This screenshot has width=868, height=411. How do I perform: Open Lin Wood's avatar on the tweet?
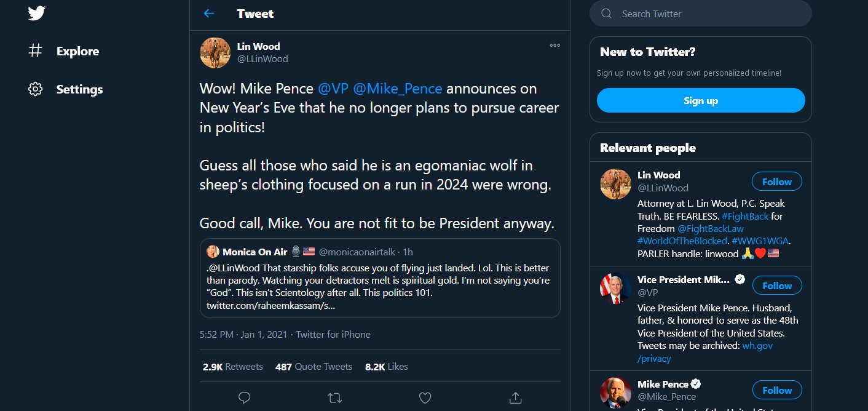tap(215, 53)
